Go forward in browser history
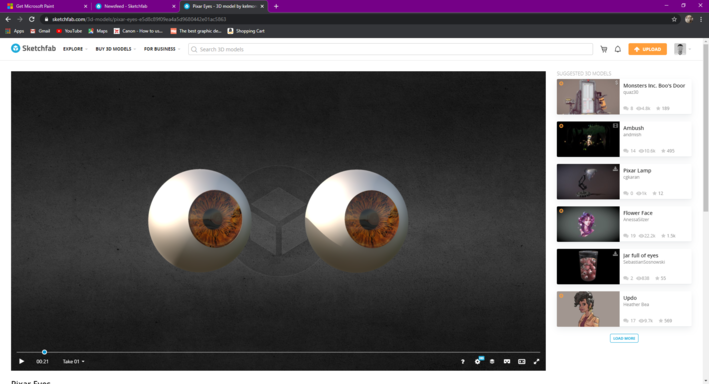Image resolution: width=709 pixels, height=384 pixels. (x=19, y=19)
